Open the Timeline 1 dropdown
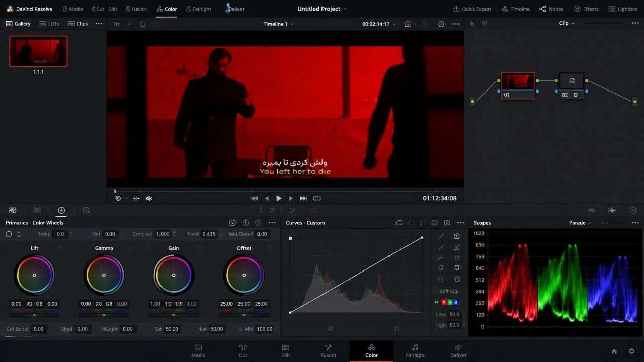Viewport: 644px width, 362px height. pos(279,24)
